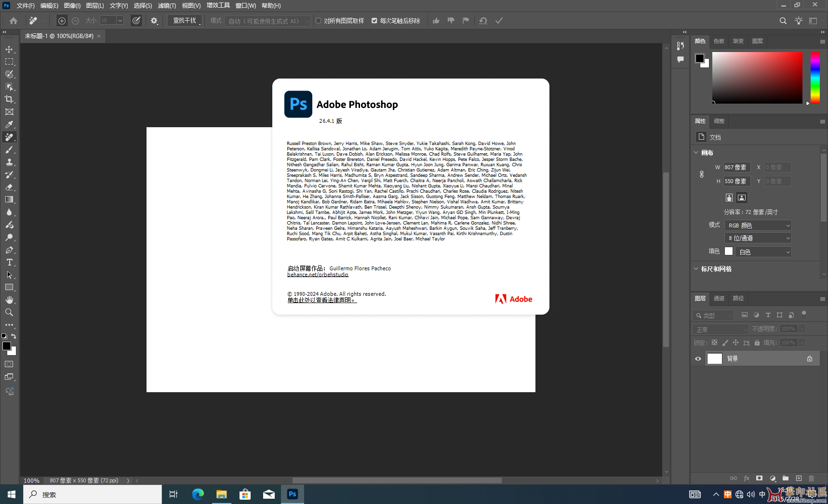Open the RGB 颜色 mode dropdown

(758, 225)
